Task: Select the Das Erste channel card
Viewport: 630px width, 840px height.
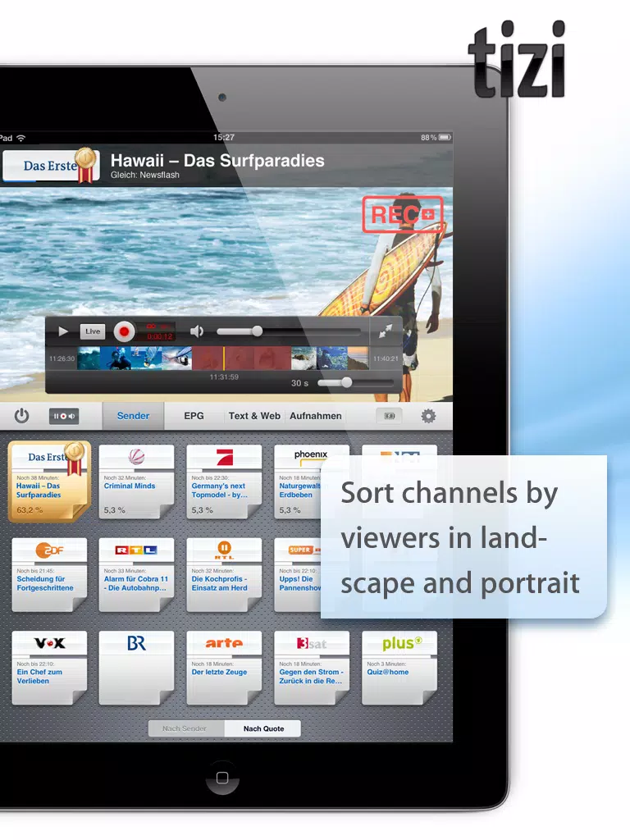Action: 48,481
